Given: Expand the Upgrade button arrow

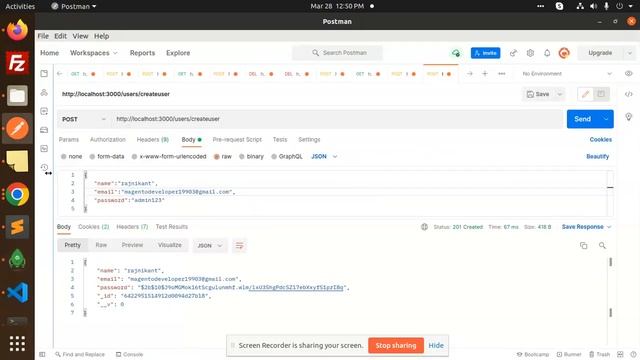Looking at the screenshot, I should tap(630, 53).
